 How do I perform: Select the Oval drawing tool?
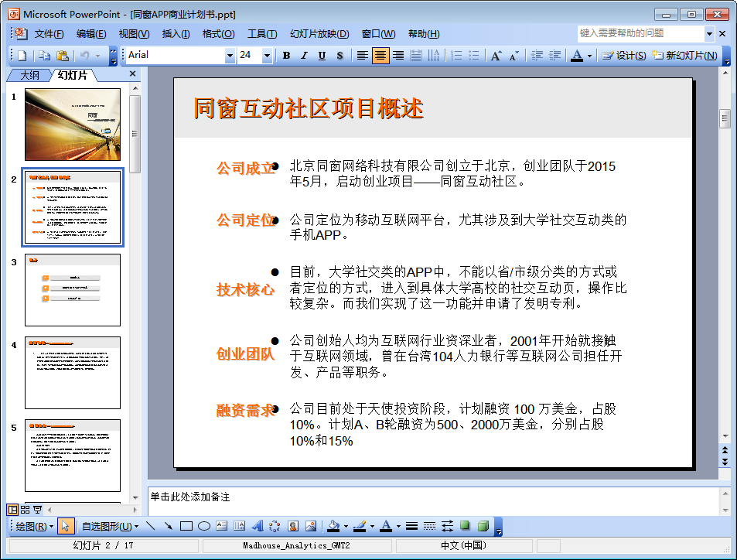click(x=204, y=526)
